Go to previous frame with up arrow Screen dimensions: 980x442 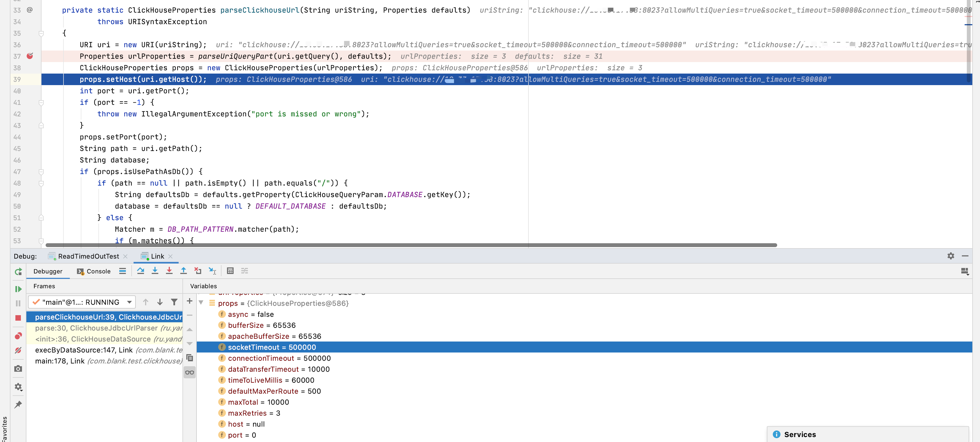pos(146,303)
